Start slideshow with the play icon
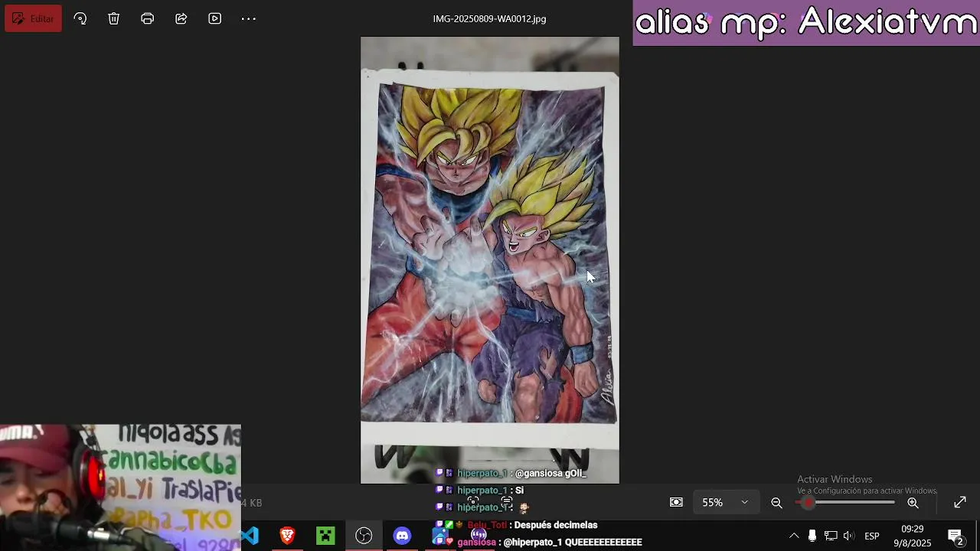 tap(215, 18)
